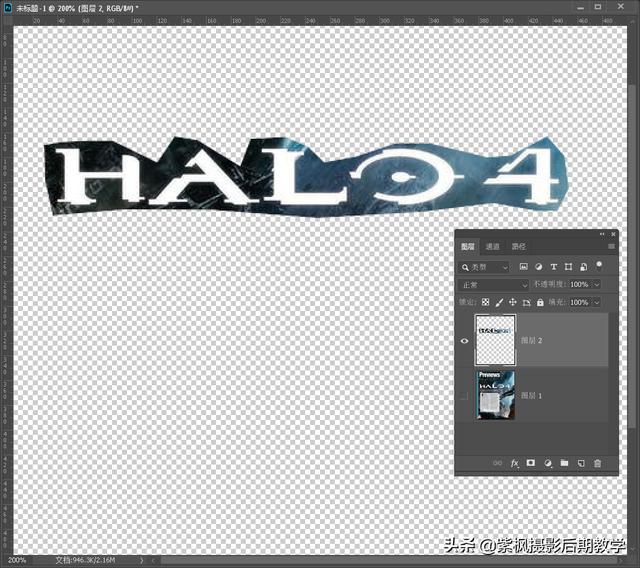Filter layers by text (T) type
Screen dimensions: 640x568
pos(553,267)
